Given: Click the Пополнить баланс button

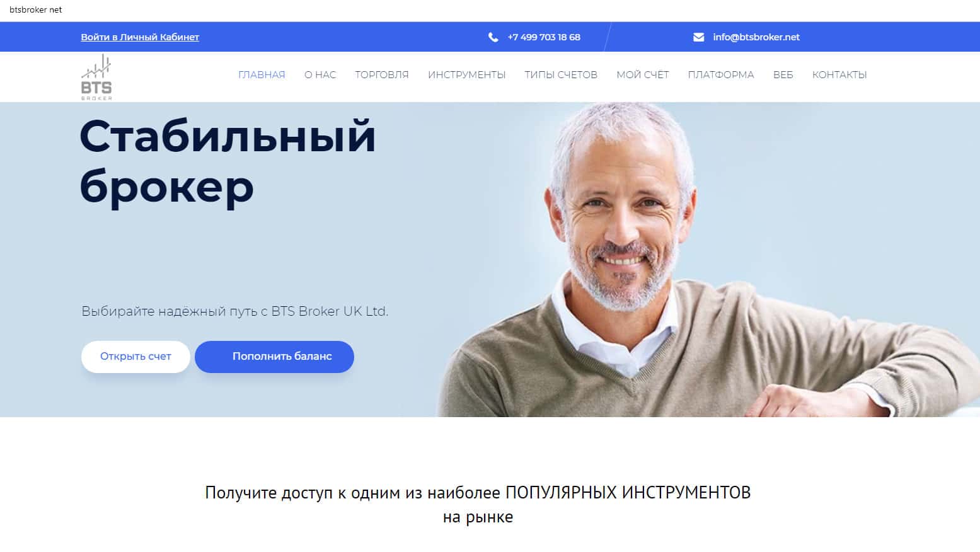Looking at the screenshot, I should (274, 357).
